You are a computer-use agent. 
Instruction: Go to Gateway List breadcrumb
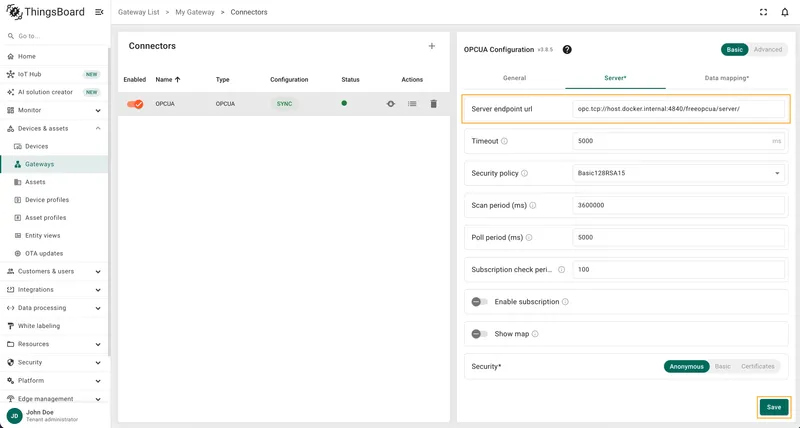coord(139,12)
